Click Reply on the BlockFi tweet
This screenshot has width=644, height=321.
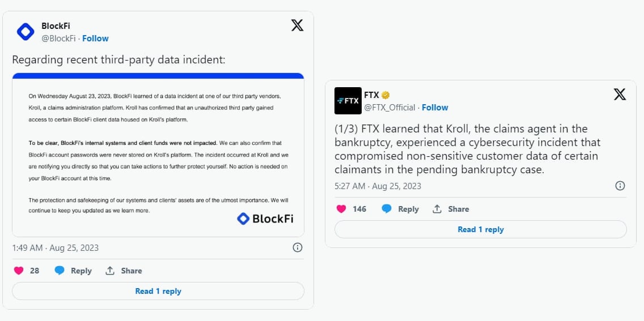click(73, 271)
